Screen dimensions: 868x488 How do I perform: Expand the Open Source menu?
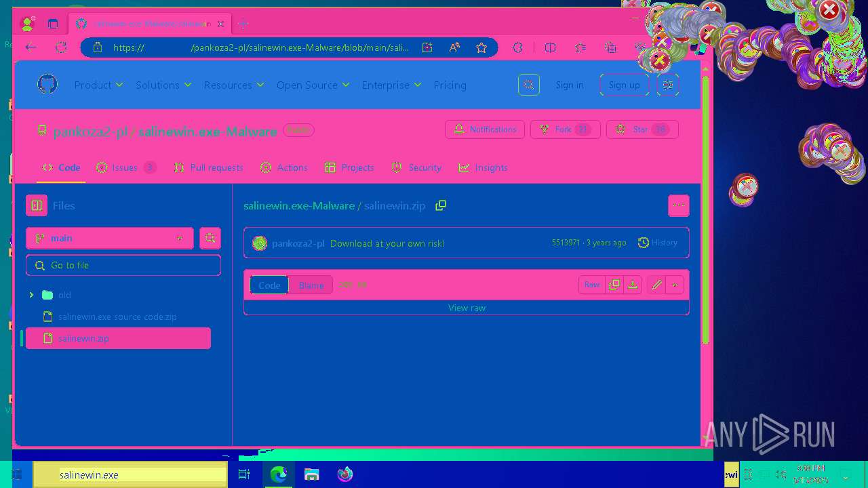pyautogui.click(x=313, y=85)
